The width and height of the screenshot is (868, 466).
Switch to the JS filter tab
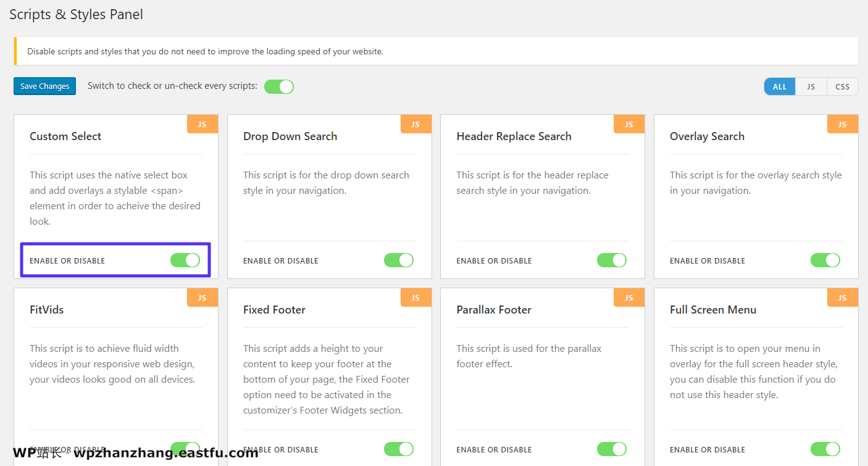(x=811, y=86)
